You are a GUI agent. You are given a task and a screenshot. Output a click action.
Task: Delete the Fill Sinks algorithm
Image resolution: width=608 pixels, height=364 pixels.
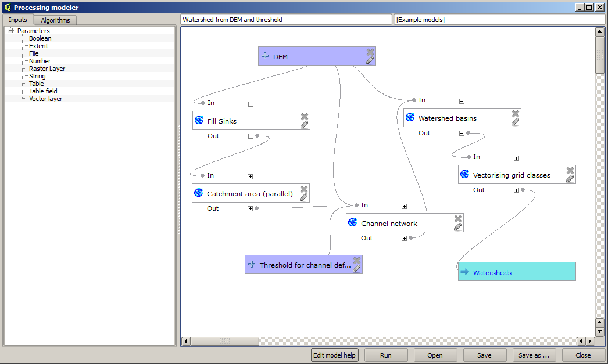[x=304, y=116]
